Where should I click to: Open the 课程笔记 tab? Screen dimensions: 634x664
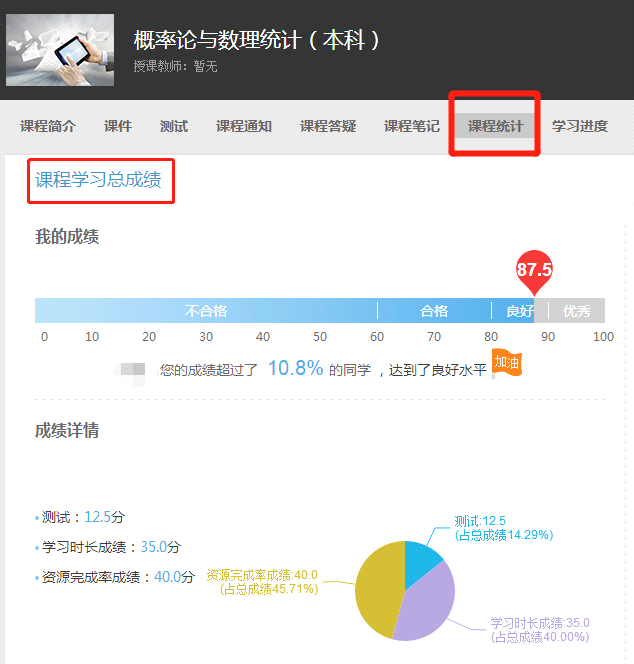pos(412,126)
